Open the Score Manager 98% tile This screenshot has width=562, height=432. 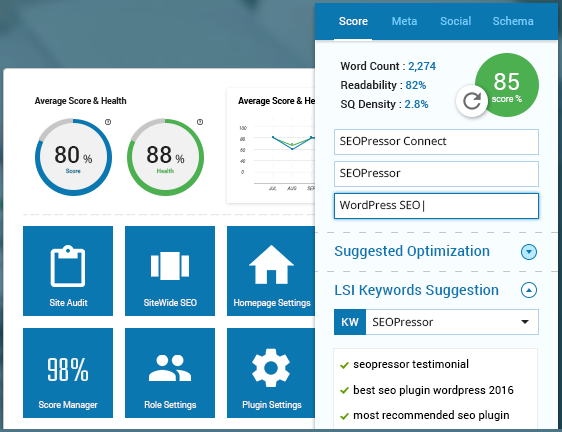pyautogui.click(x=68, y=373)
